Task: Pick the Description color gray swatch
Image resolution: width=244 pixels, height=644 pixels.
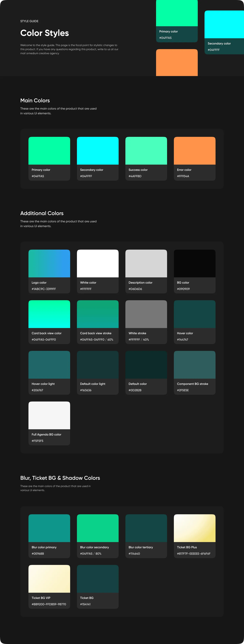Action: point(146,263)
